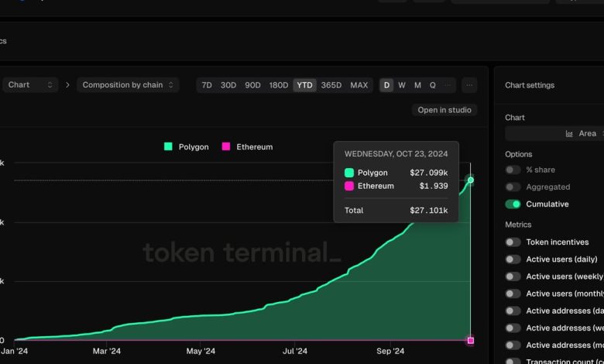Viewport: 604px width, 364px height.
Task: Click the pink Ethereum data point marker
Action: point(470,340)
